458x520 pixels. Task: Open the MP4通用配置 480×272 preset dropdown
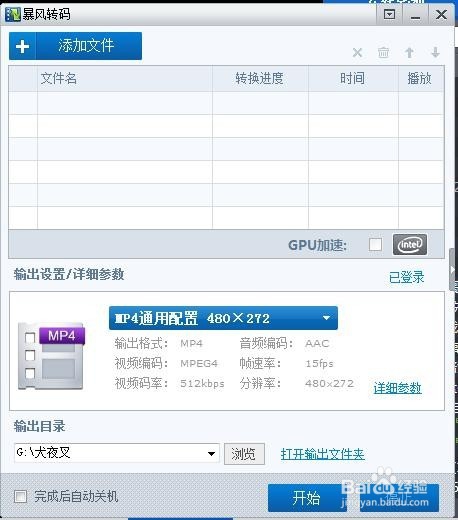pyautogui.click(x=223, y=318)
